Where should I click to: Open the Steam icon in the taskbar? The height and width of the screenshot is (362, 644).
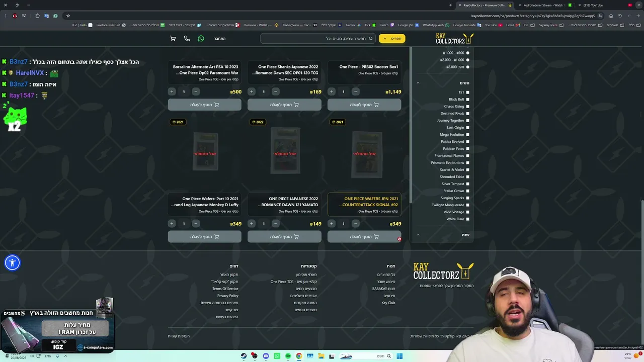click(244, 356)
